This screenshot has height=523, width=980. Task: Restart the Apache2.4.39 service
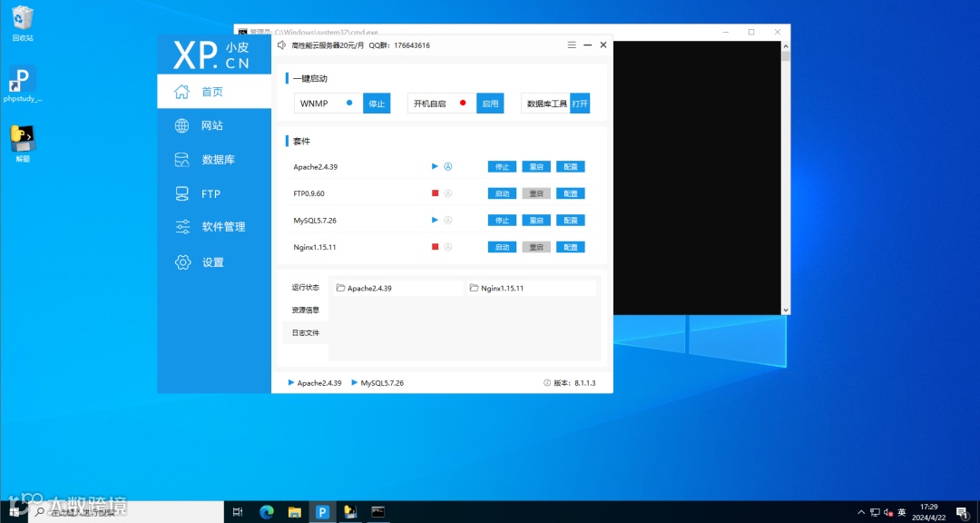(536, 167)
